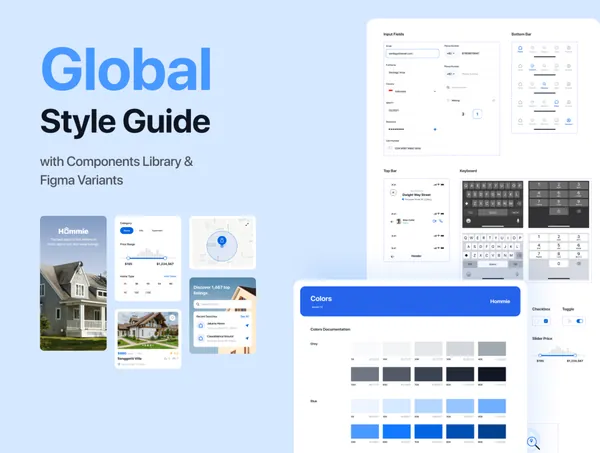The image size is (600, 453).
Task: Select the blue active Category pill
Action: click(127, 231)
